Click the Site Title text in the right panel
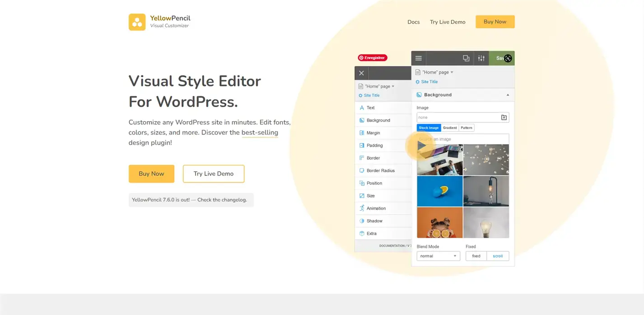Viewport: 644px width, 315px height. point(429,82)
